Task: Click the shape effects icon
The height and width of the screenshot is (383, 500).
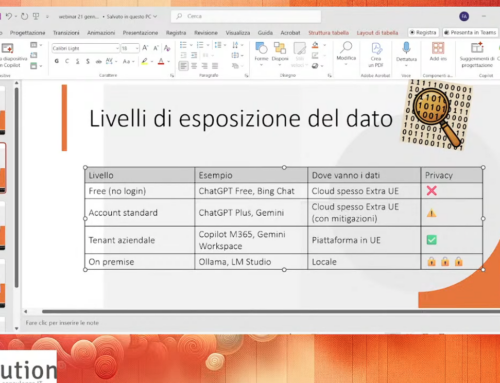Action: [x=315, y=66]
